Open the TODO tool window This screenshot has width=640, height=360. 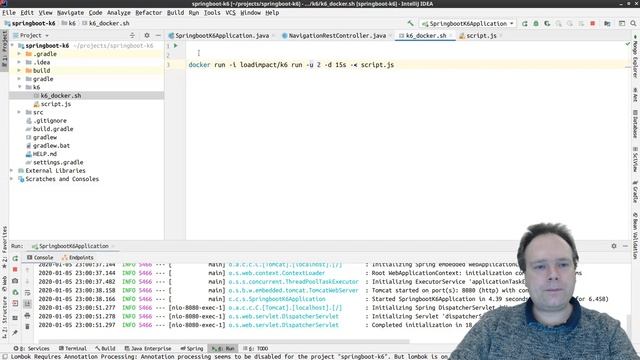[x=256, y=349]
